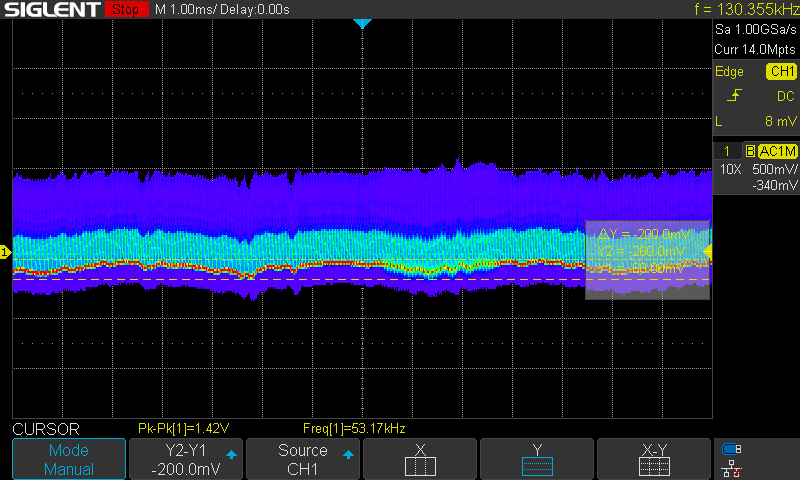Click the channel 1 ground level marker

(x=5, y=253)
